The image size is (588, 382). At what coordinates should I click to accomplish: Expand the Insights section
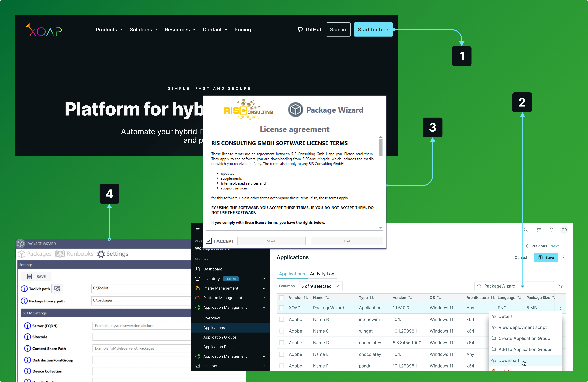click(264, 366)
